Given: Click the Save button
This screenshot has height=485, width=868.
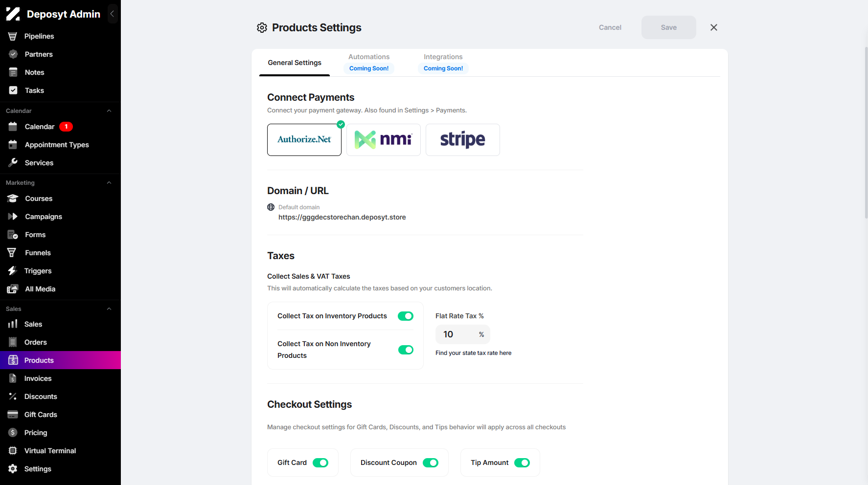Looking at the screenshot, I should (x=668, y=27).
